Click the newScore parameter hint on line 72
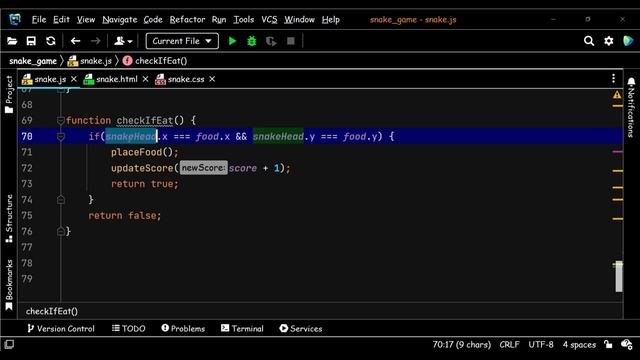 click(204, 168)
